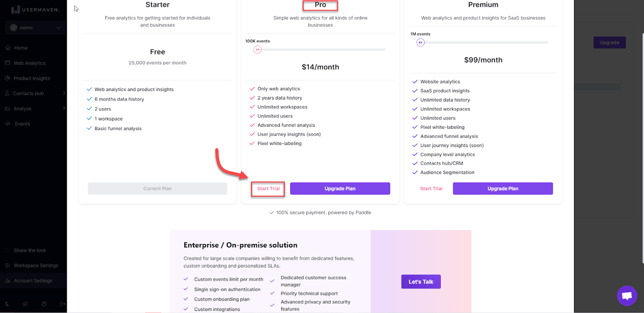Click the Premium plan events slider handle
644x313 pixels.
point(421,42)
